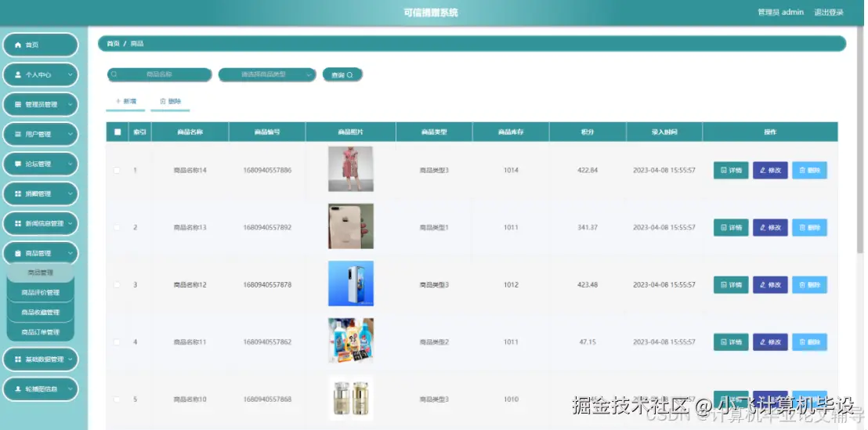Click the 可信捐赠系统 title in the header
868x430 pixels.
click(x=431, y=13)
